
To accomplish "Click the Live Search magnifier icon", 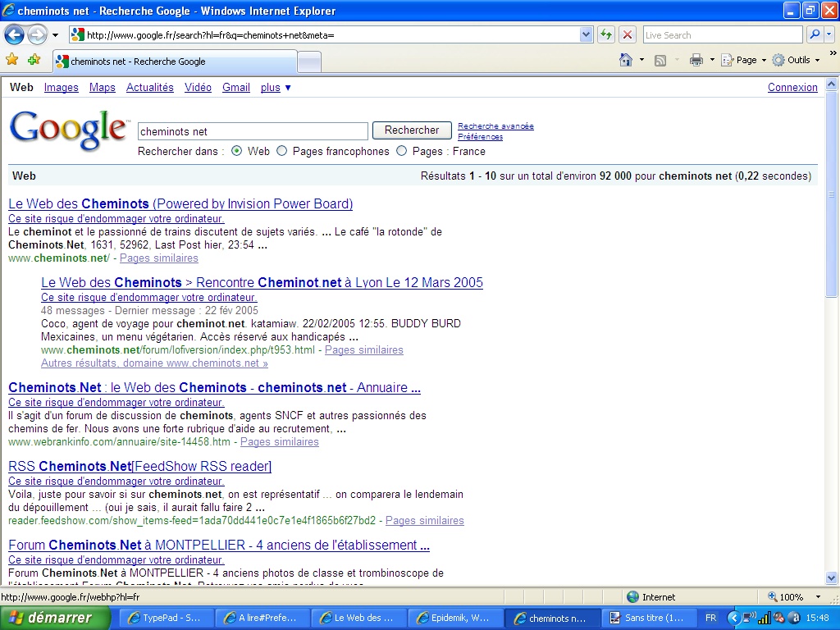I will tap(815, 34).
